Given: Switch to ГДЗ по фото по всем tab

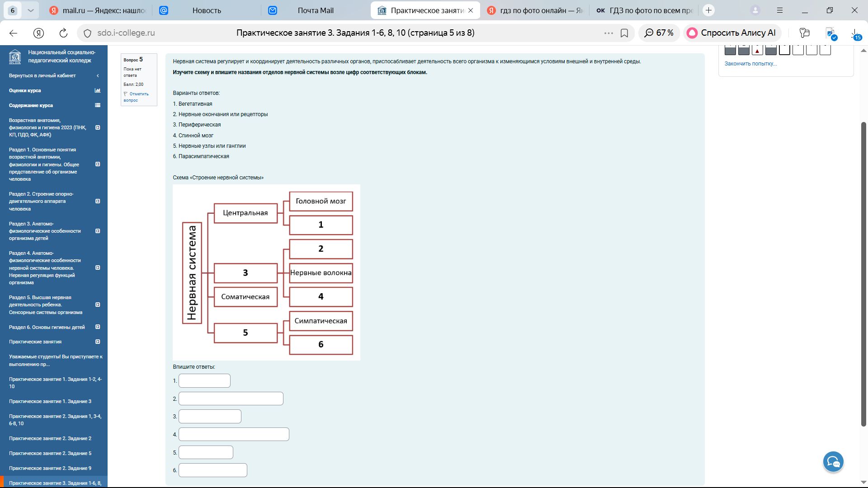Looking at the screenshot, I should (644, 10).
